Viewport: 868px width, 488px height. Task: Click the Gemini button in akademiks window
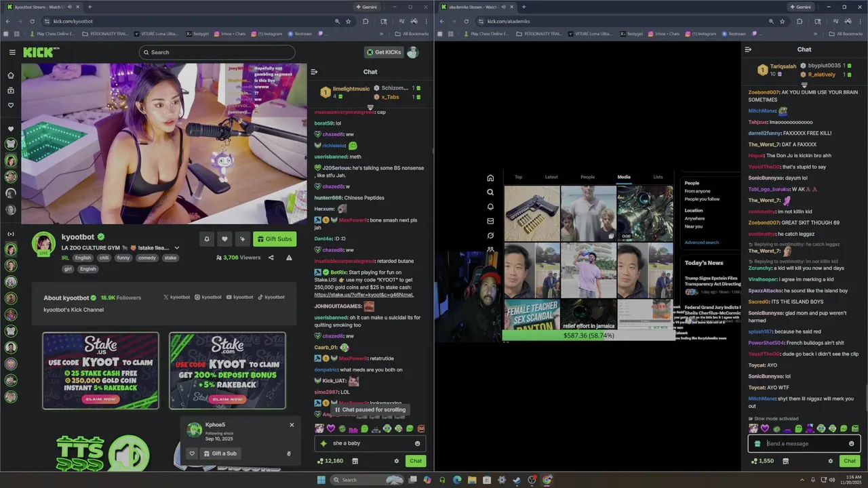(x=801, y=7)
